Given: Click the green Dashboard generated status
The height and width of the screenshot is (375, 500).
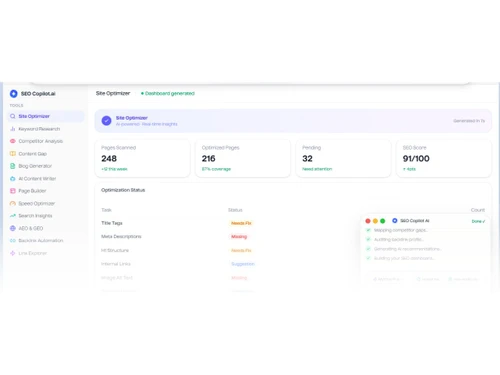Looking at the screenshot, I should click(168, 93).
